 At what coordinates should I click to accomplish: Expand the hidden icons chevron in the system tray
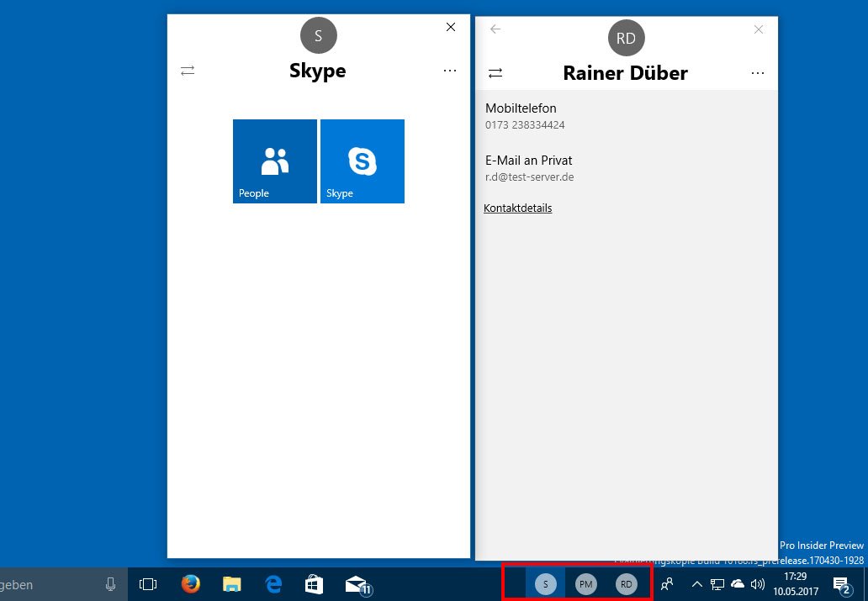[697, 583]
